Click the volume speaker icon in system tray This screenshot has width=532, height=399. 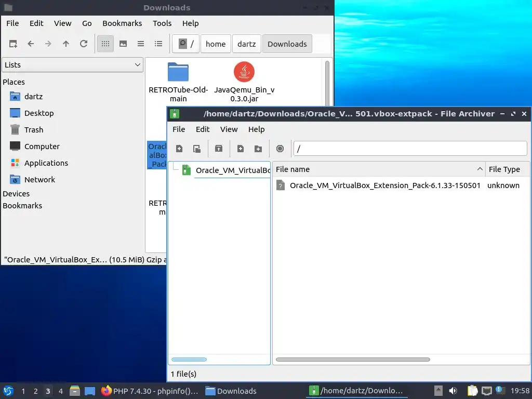click(x=453, y=391)
